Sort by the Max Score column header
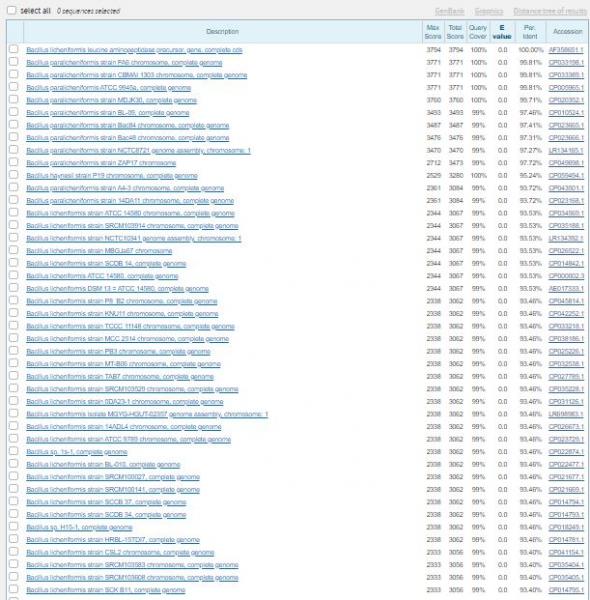 (433, 32)
